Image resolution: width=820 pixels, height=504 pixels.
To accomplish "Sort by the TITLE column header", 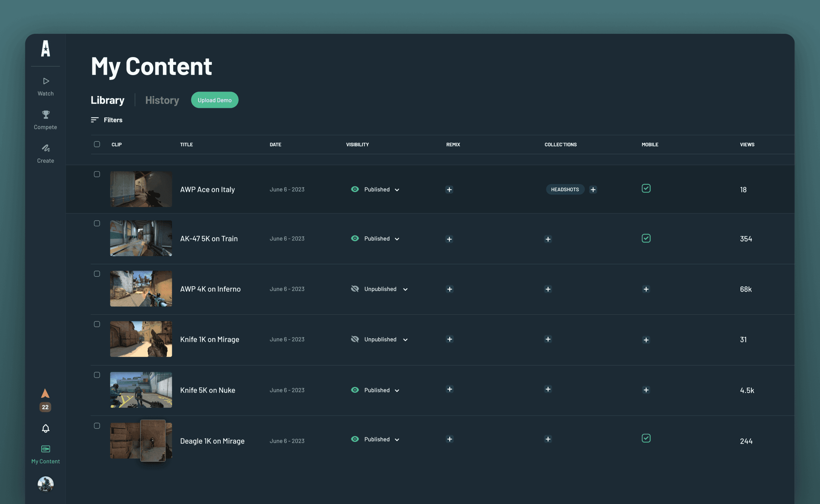I will tap(187, 144).
